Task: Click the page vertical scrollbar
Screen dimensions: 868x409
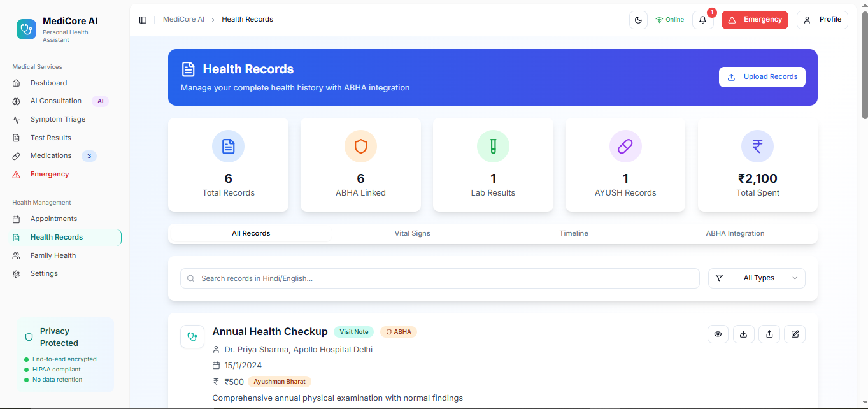Action: tap(864, 64)
